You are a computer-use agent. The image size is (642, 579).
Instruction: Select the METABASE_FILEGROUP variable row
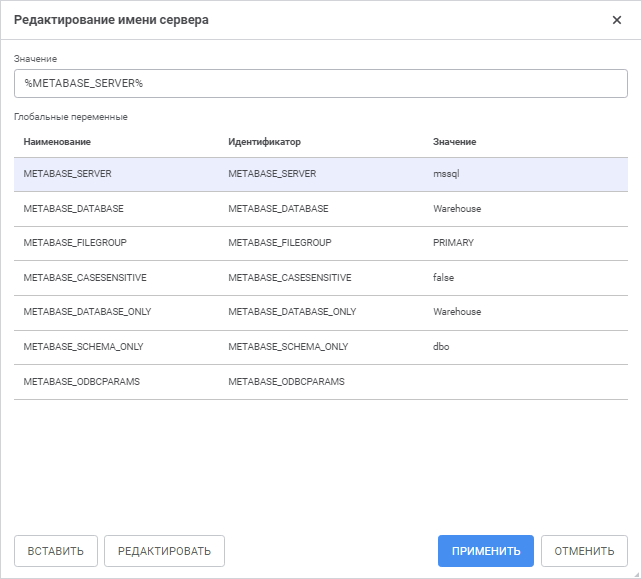click(75, 243)
